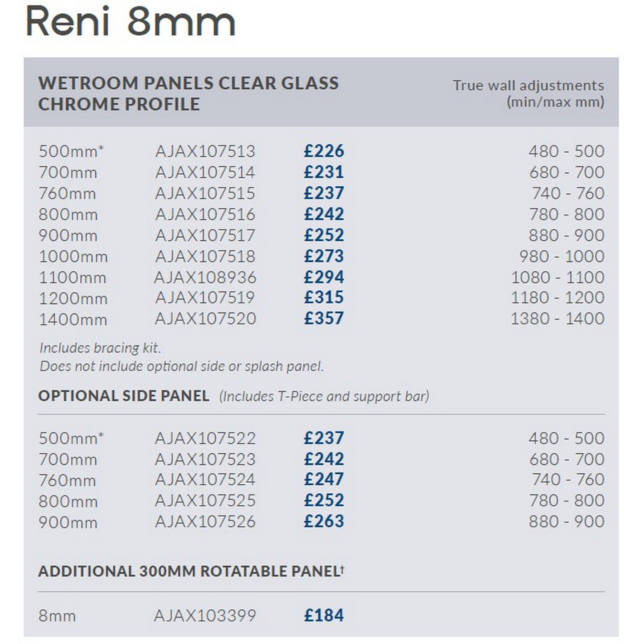
Task: Click the Optional Side Panel heading
Action: 124,396
